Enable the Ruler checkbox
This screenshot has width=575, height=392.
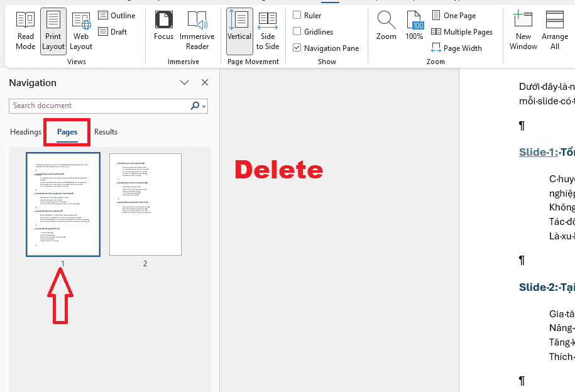point(297,15)
